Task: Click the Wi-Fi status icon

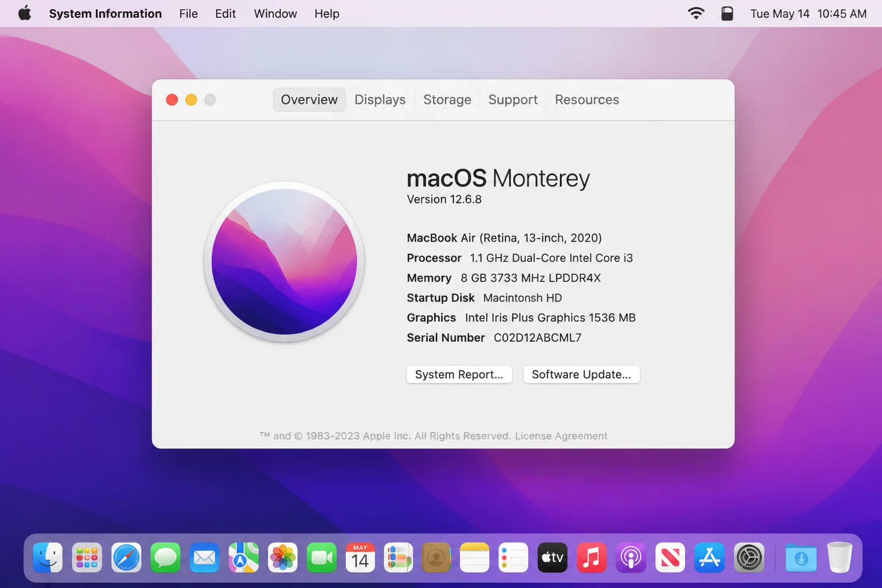Action: click(x=696, y=13)
